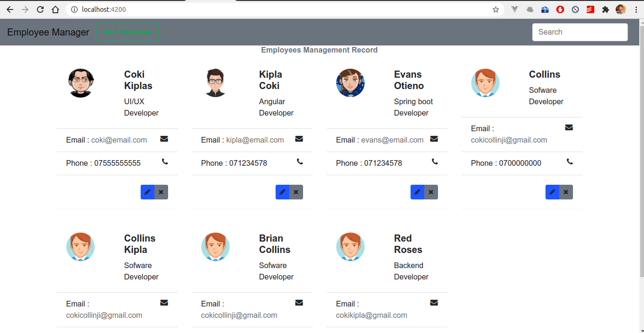
Task: Click envelope icon on Red Roses card
Action: click(434, 303)
